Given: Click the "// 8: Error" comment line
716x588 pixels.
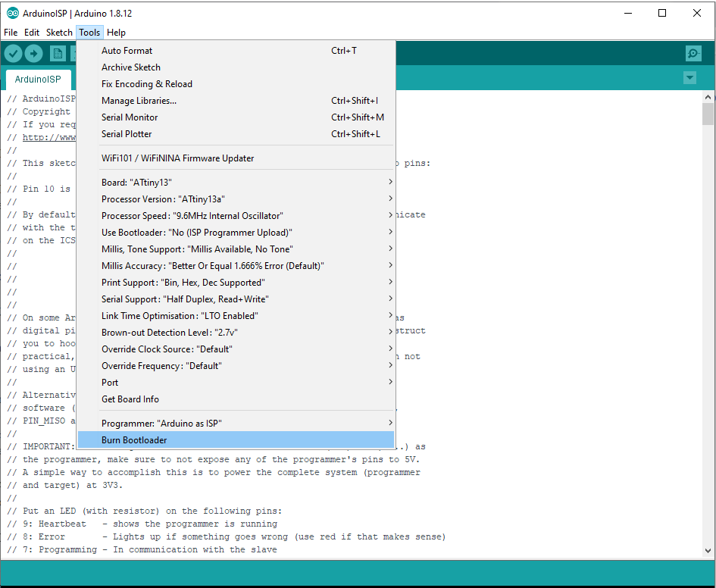Looking at the screenshot, I should point(226,536).
